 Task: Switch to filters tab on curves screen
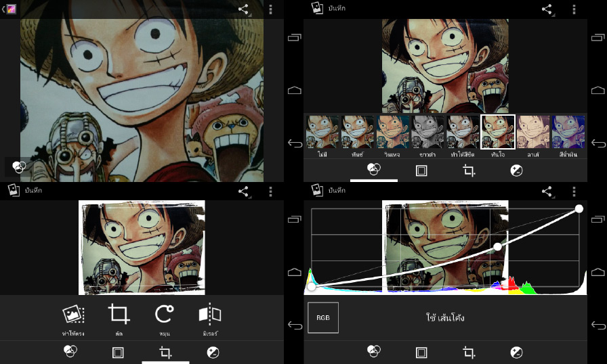[373, 351]
